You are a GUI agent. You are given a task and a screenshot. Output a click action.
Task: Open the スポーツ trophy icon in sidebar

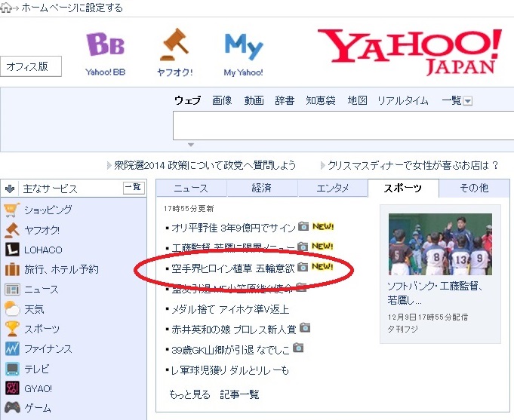pos(12,329)
